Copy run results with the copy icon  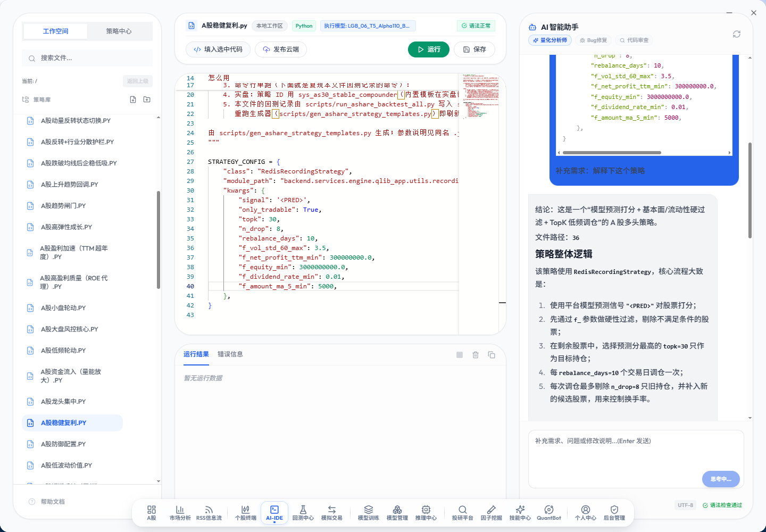(492, 355)
